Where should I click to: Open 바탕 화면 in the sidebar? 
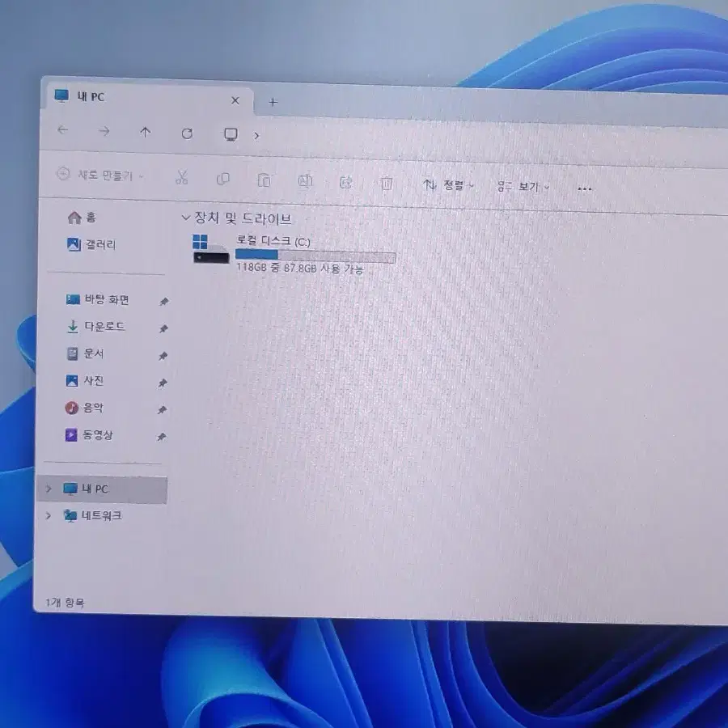(x=98, y=300)
